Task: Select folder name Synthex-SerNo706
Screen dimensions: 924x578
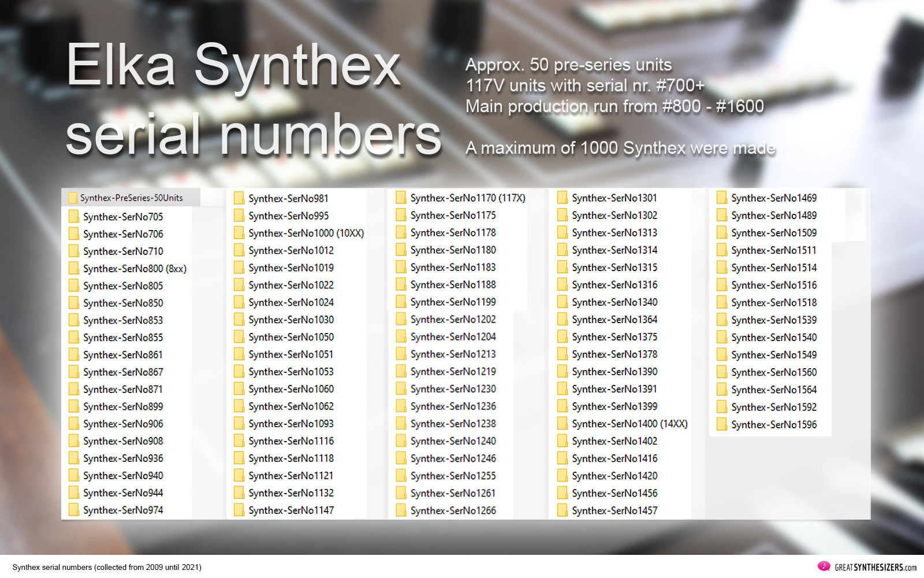Action: coord(123,234)
